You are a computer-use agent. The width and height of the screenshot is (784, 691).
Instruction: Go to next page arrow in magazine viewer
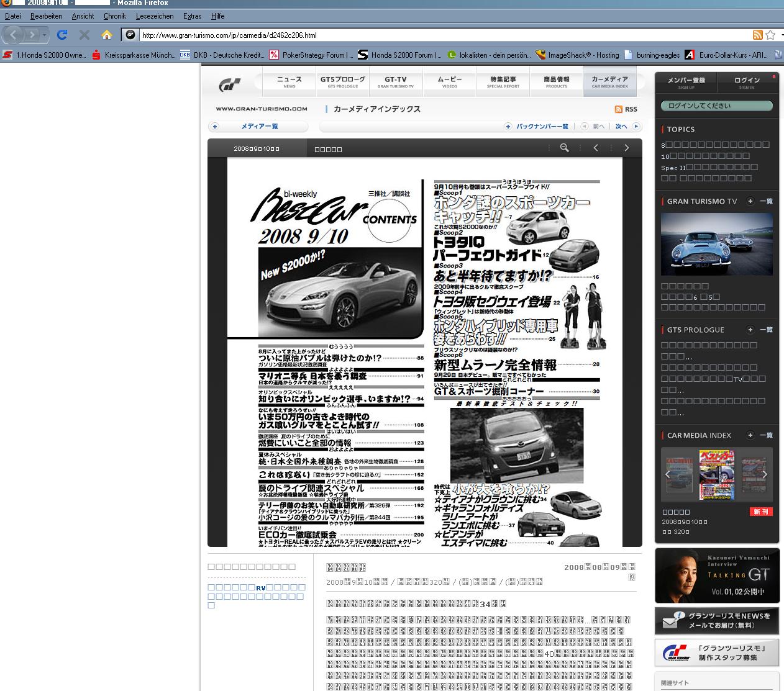click(x=626, y=148)
